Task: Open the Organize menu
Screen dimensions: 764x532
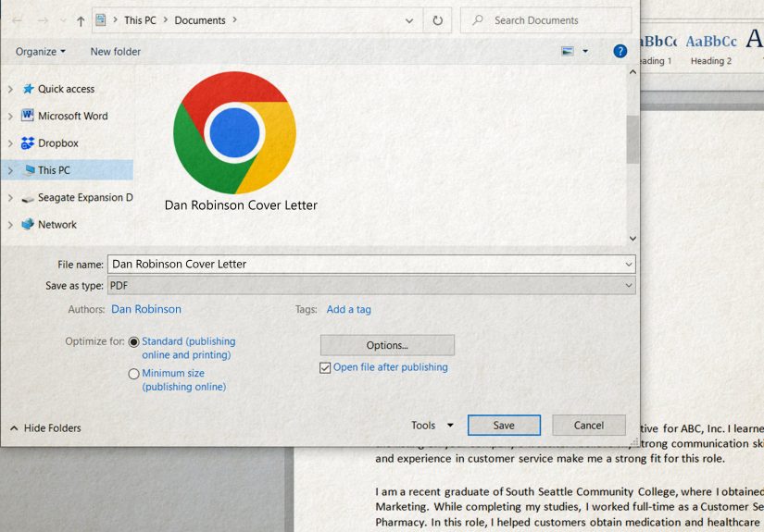Action: tap(41, 52)
